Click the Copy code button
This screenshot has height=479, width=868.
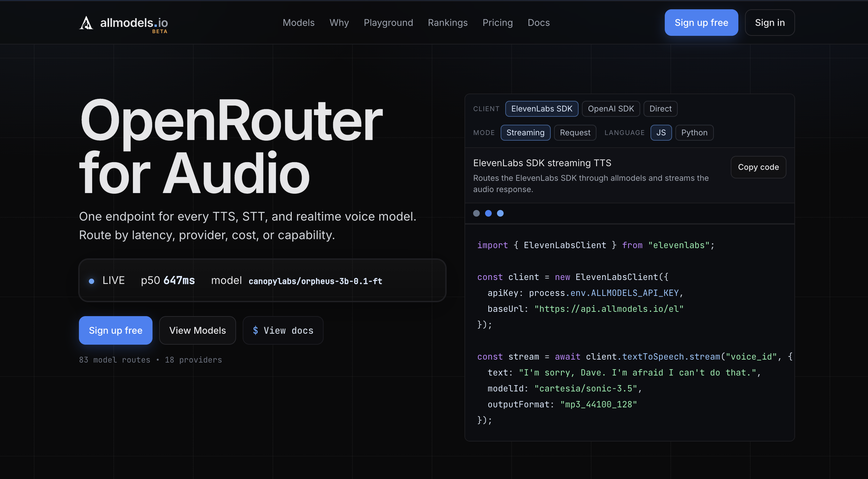[x=758, y=167]
